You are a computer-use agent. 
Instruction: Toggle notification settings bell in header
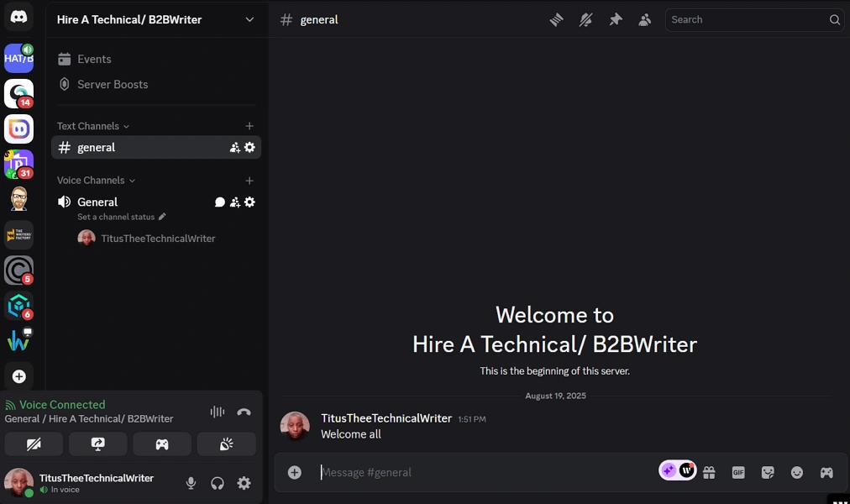click(x=585, y=20)
